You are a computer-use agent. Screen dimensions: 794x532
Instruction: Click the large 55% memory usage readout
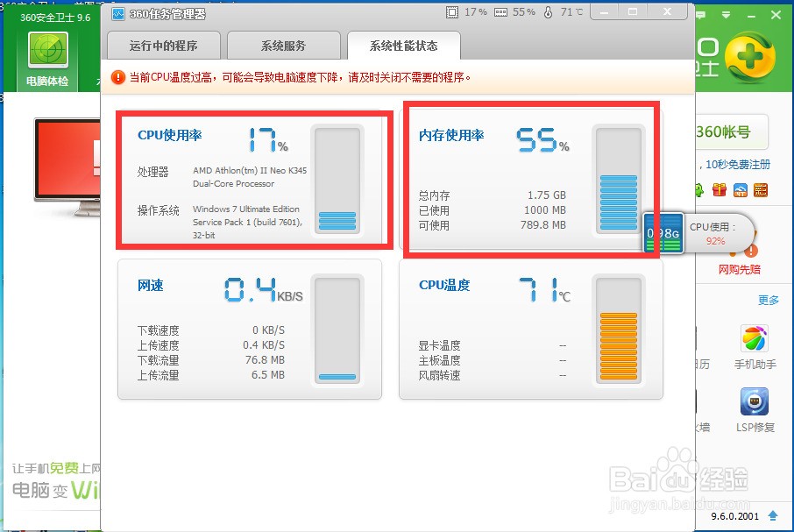(542, 139)
